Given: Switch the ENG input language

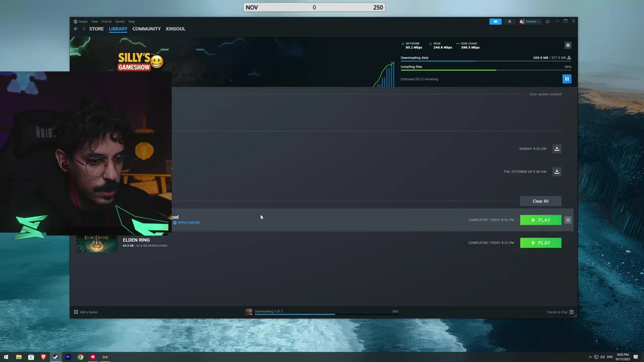Looking at the screenshot, I should (610, 357).
